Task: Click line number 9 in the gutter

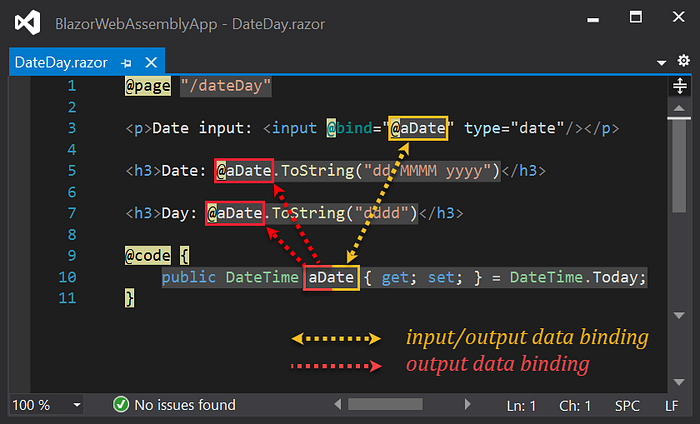Action: point(72,255)
